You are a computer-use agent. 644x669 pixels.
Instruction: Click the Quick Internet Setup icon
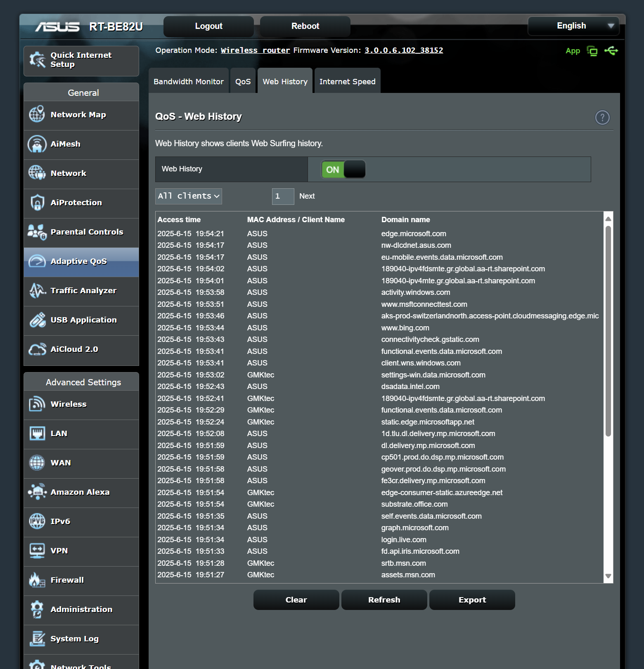(x=38, y=60)
